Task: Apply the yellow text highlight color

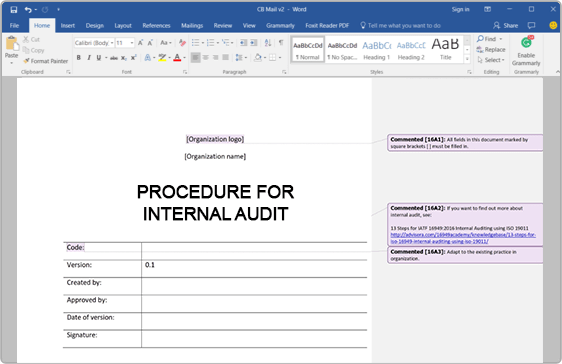Action: pyautogui.click(x=162, y=58)
